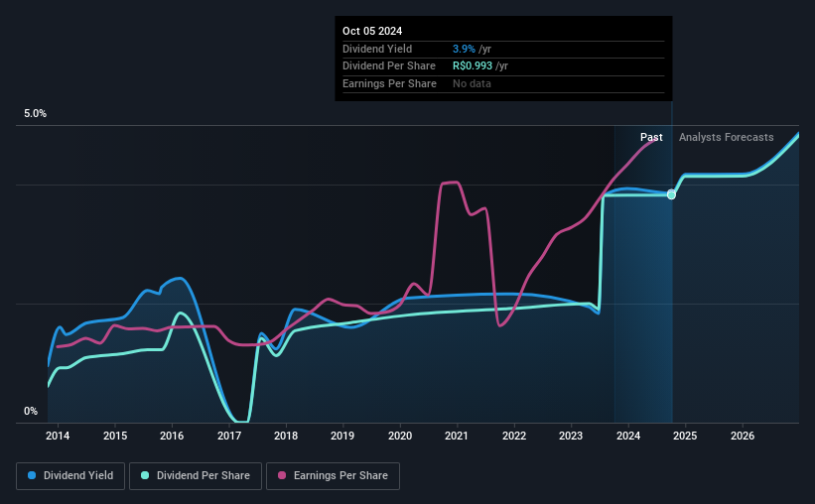Click the 2015 x-axis label
Viewport: 815px width, 504px height.
tap(115, 436)
